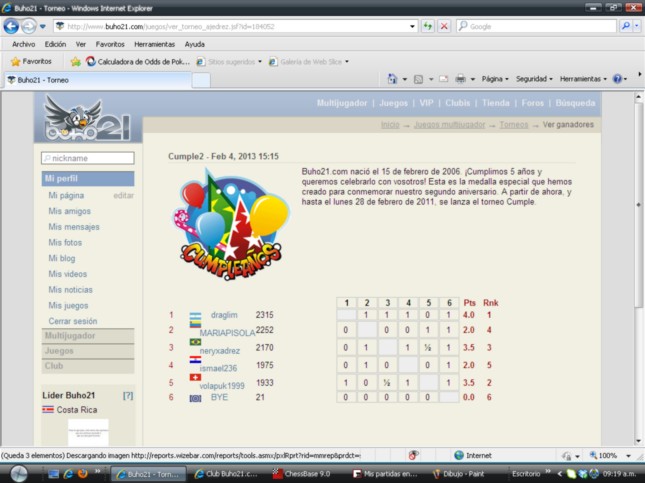
Task: Switch to Dibujo - Paint in taskbar
Action: pos(458,474)
